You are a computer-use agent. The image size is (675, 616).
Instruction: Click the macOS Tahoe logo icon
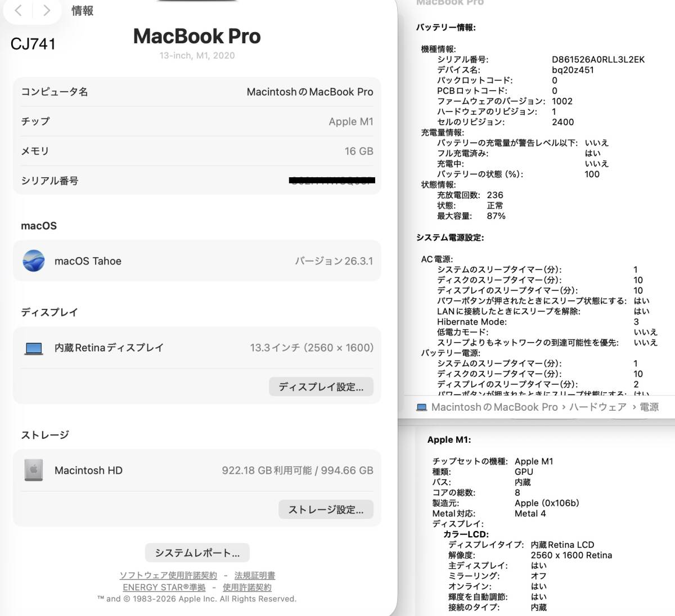pos(34,261)
